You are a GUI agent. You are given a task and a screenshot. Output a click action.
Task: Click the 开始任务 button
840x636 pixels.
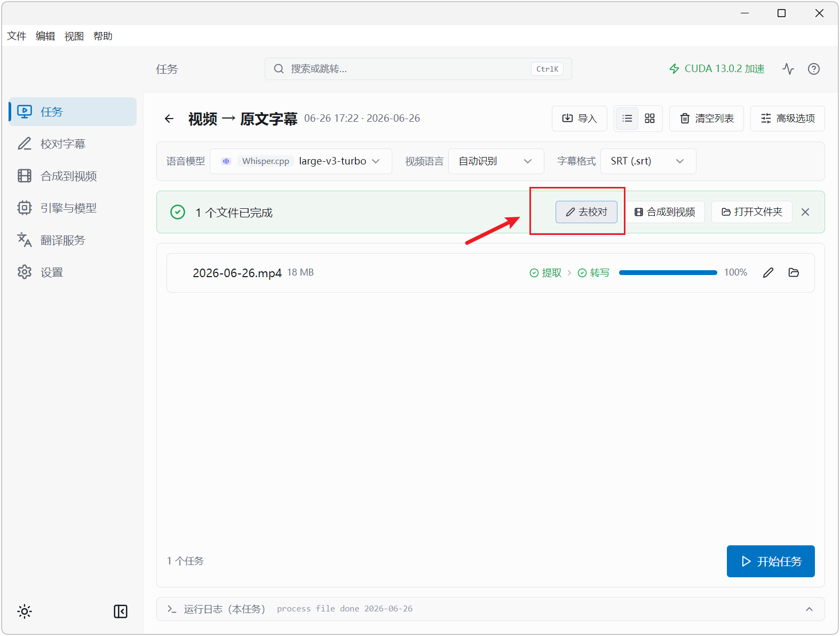771,561
